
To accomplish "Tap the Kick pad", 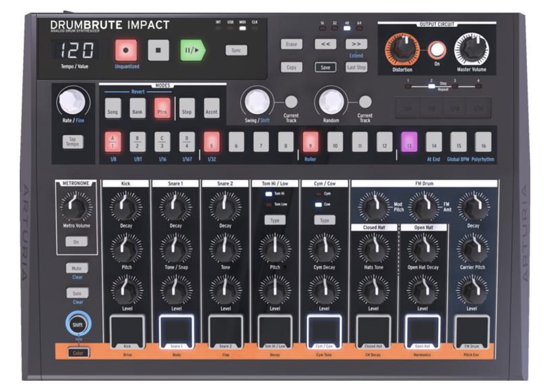I will click(127, 332).
